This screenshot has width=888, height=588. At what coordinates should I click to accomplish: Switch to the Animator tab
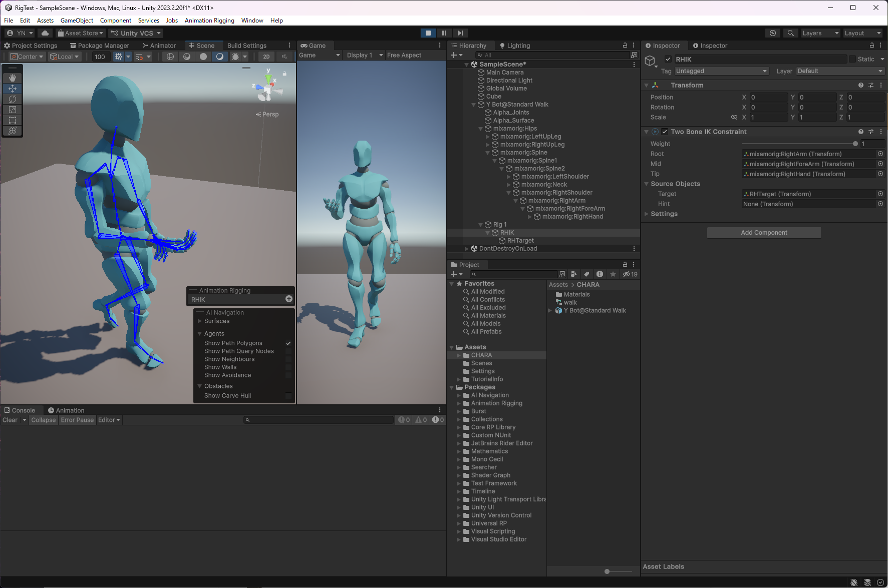coord(159,46)
